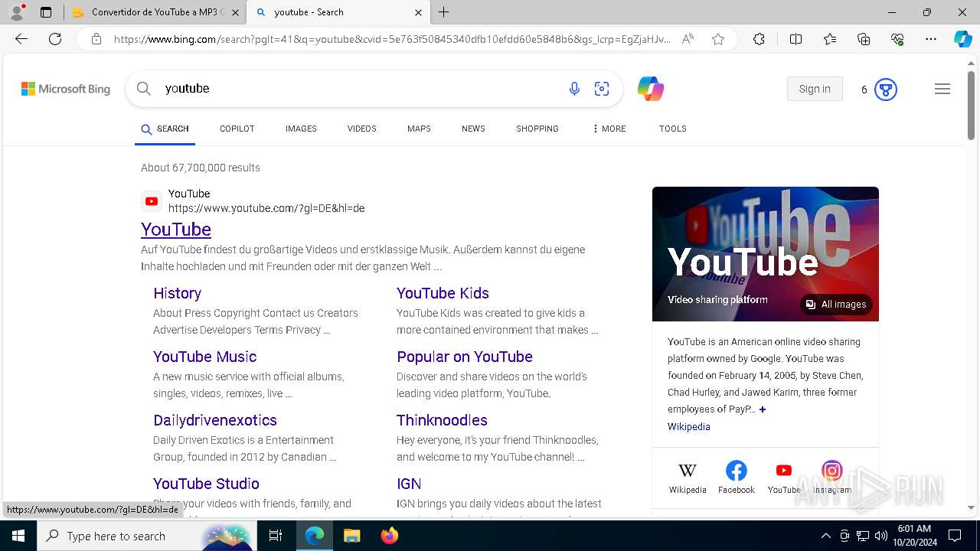Start visual search with camera icon

tap(602, 89)
